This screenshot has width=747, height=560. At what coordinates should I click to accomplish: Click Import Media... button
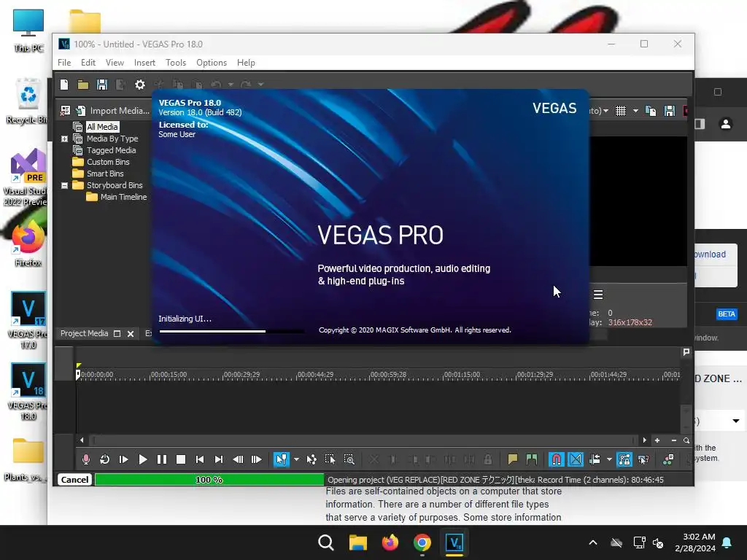tap(120, 111)
